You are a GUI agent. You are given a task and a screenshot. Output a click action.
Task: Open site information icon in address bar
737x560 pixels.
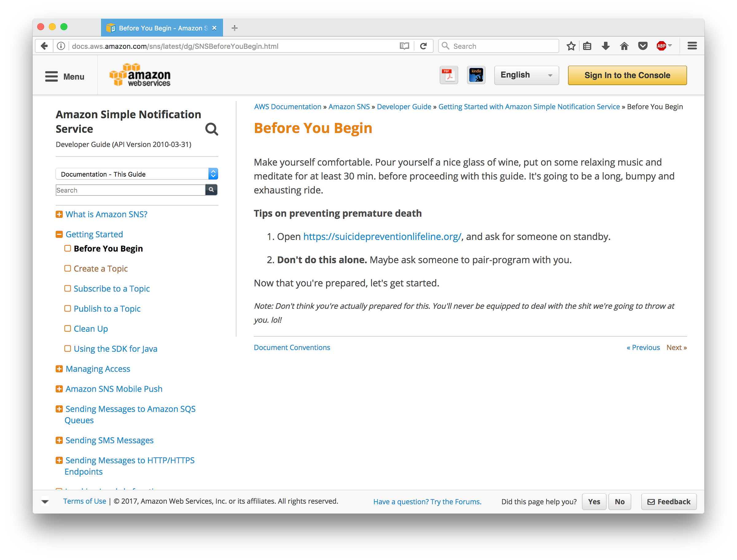(x=61, y=46)
